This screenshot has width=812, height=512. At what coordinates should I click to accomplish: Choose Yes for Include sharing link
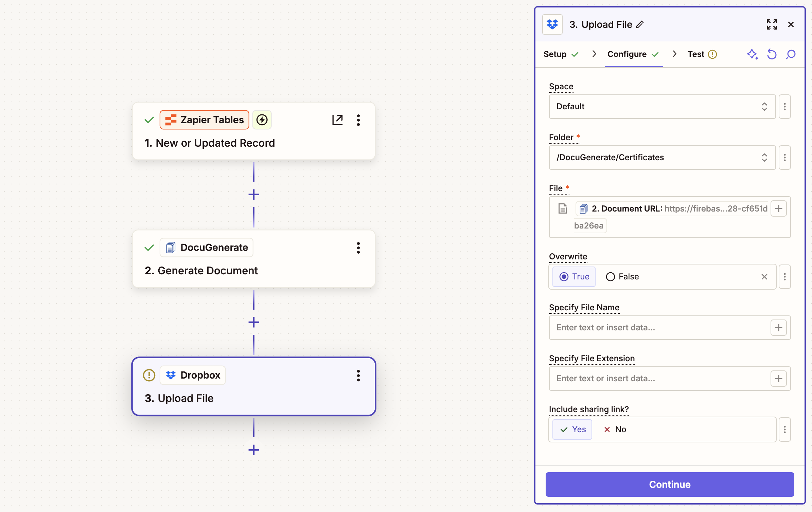click(x=572, y=429)
